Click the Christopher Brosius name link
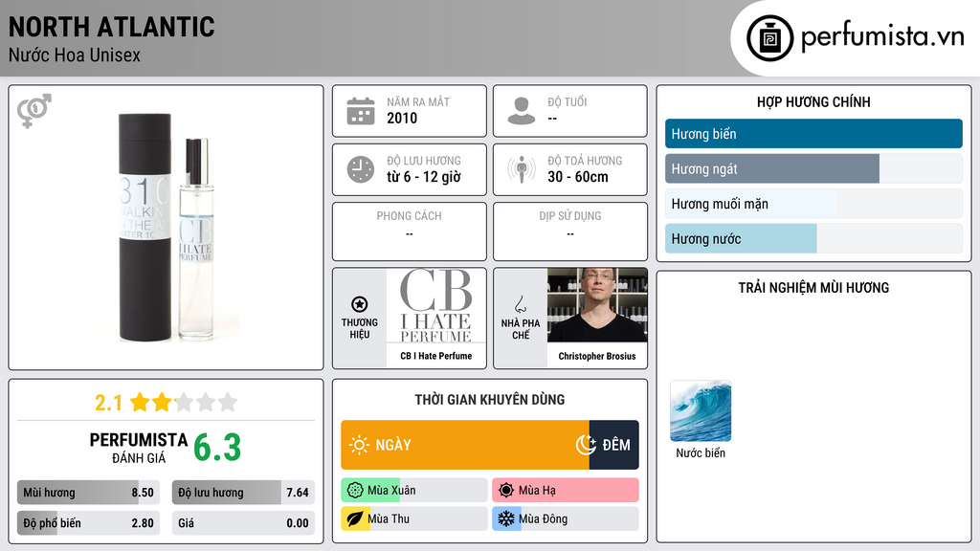Screen dimensions: 980x551 [x=597, y=356]
